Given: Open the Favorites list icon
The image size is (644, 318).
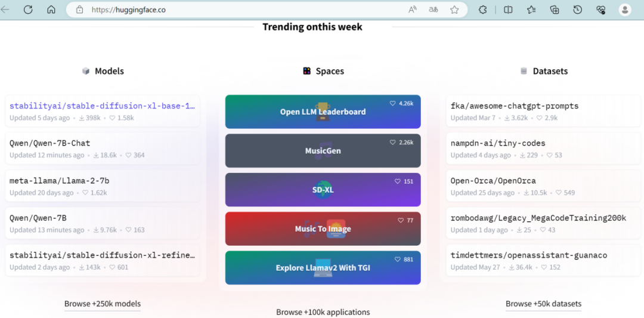Looking at the screenshot, I should click(x=531, y=10).
